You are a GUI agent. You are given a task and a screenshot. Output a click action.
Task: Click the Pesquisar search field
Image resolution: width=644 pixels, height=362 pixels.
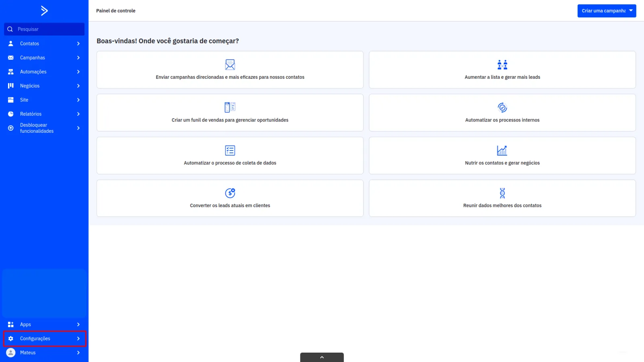pyautogui.click(x=44, y=29)
